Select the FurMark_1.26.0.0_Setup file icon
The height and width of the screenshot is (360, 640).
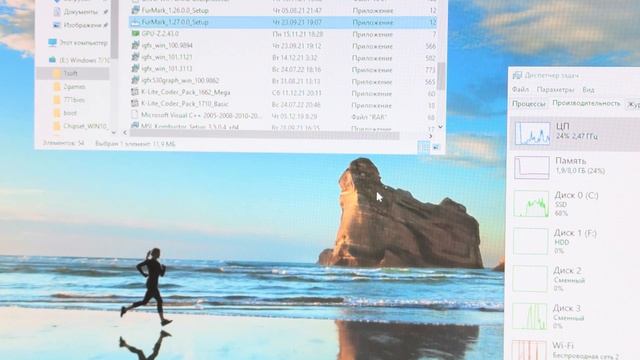[135, 10]
